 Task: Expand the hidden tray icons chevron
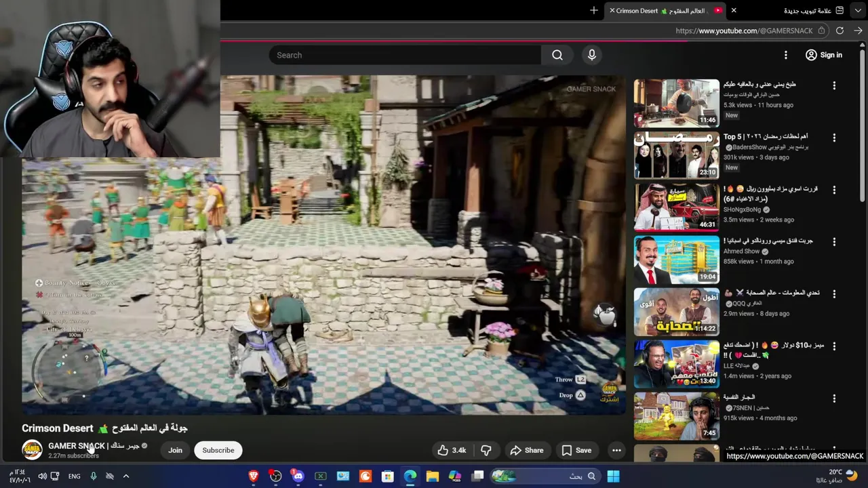(125, 476)
